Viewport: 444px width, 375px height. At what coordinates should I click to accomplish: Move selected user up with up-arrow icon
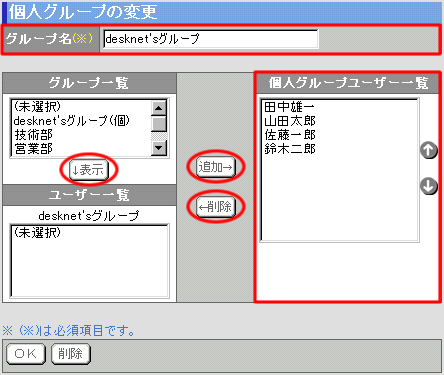(x=429, y=150)
